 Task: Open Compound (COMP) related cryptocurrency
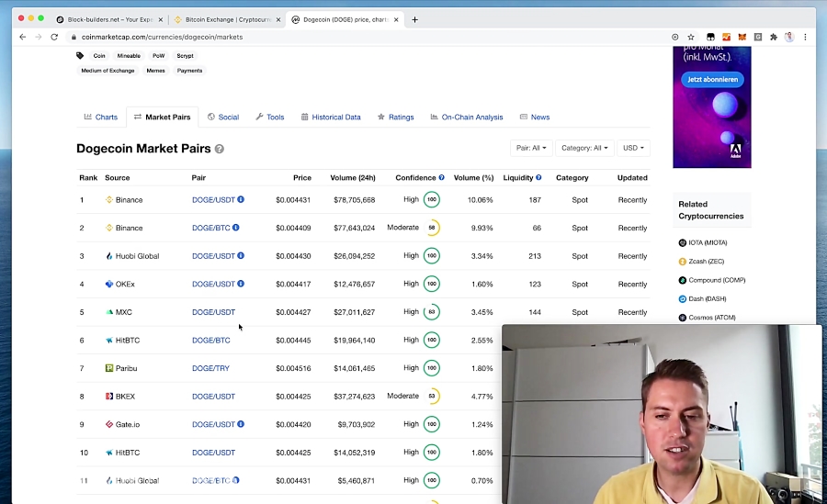(x=712, y=280)
